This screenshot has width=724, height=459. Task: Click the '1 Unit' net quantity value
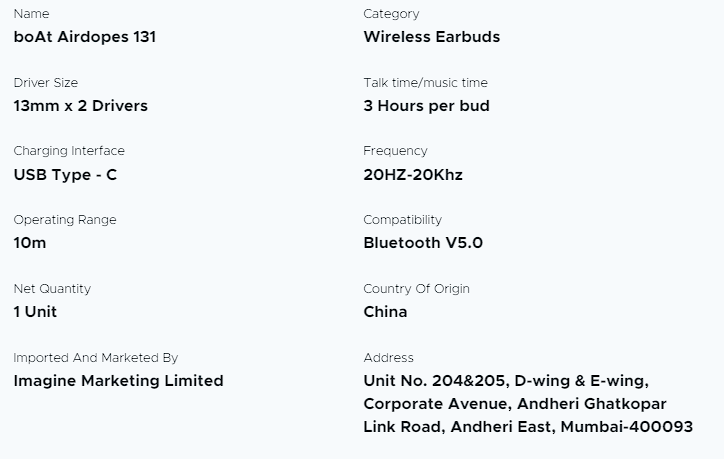pyautogui.click(x=35, y=312)
